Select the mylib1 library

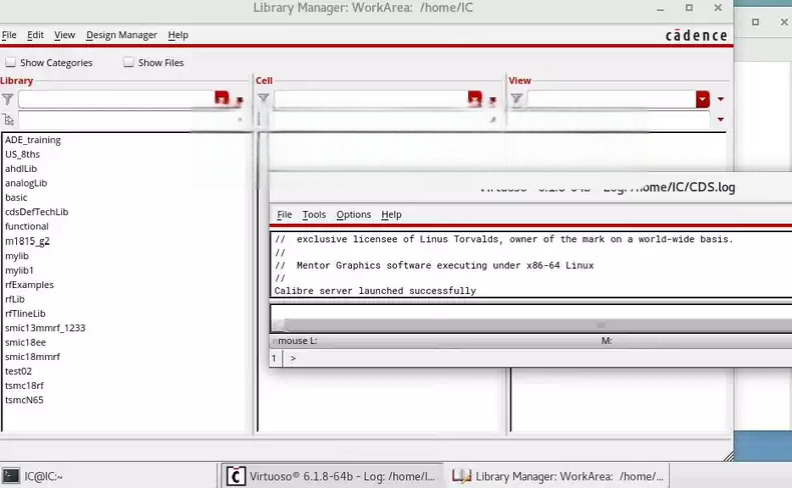pos(19,270)
